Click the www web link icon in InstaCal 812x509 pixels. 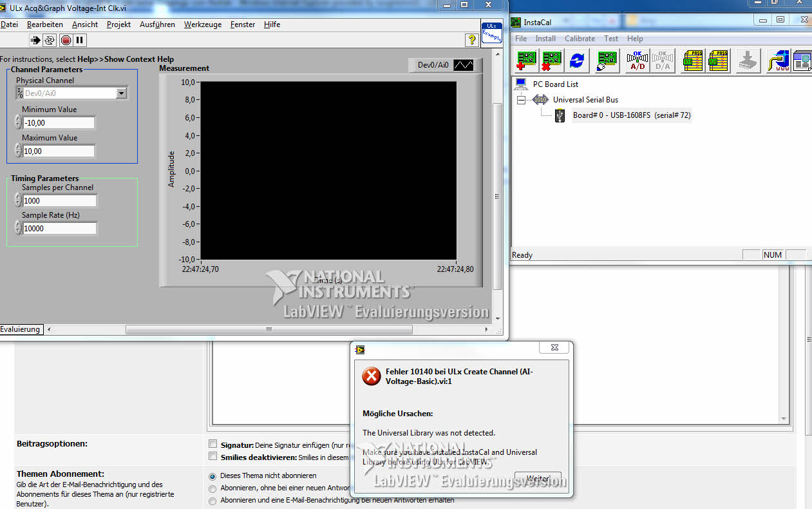click(779, 61)
